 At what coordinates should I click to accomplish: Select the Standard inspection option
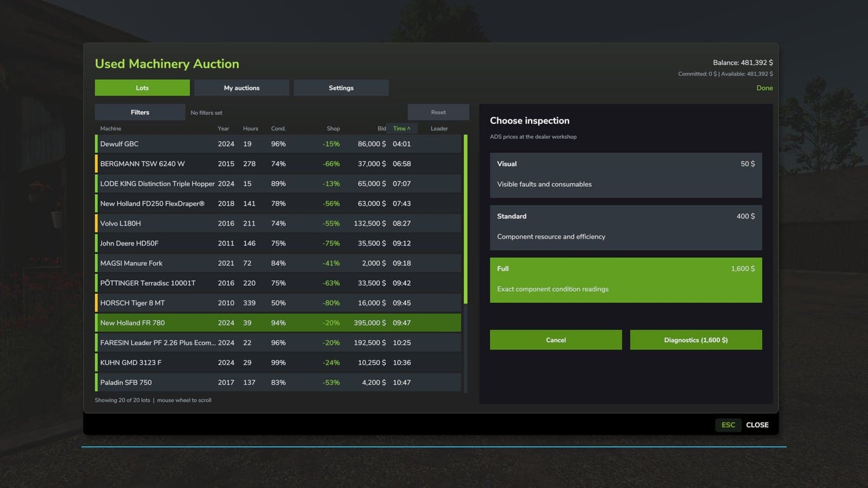626,228
